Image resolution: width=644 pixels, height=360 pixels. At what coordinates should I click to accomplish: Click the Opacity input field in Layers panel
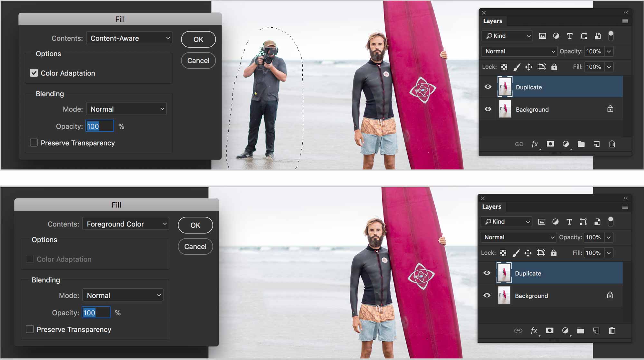click(593, 51)
